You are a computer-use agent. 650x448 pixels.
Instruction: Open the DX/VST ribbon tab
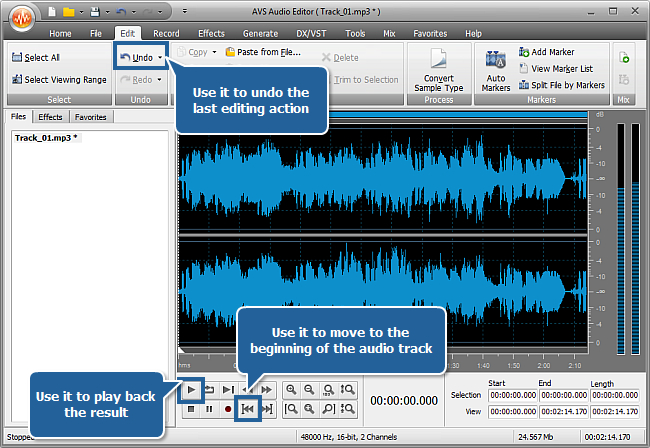pos(311,34)
